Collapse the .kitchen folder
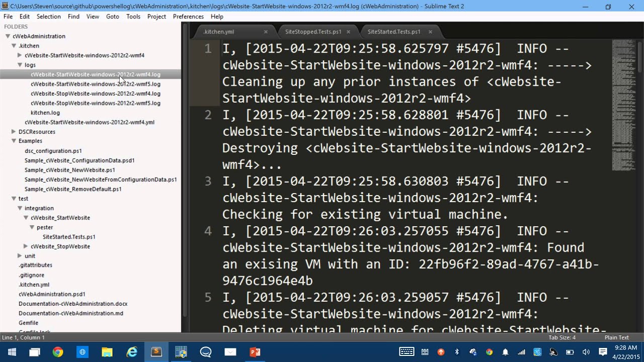This screenshot has width=644, height=362. point(14,46)
